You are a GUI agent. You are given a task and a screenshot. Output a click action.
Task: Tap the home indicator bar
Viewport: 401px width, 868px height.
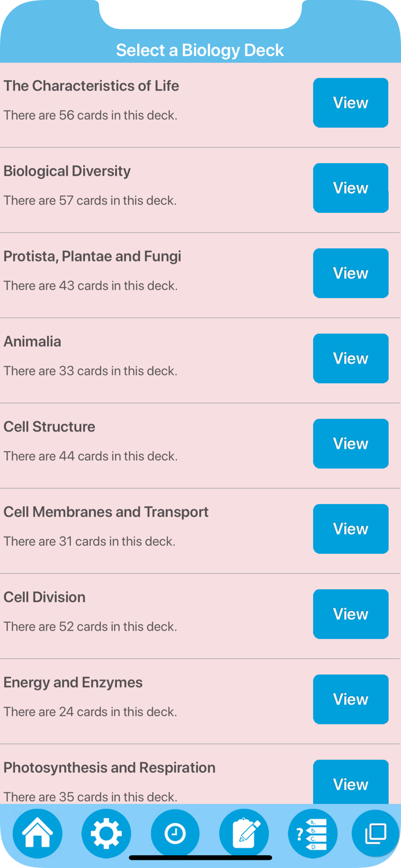pyautogui.click(x=200, y=855)
